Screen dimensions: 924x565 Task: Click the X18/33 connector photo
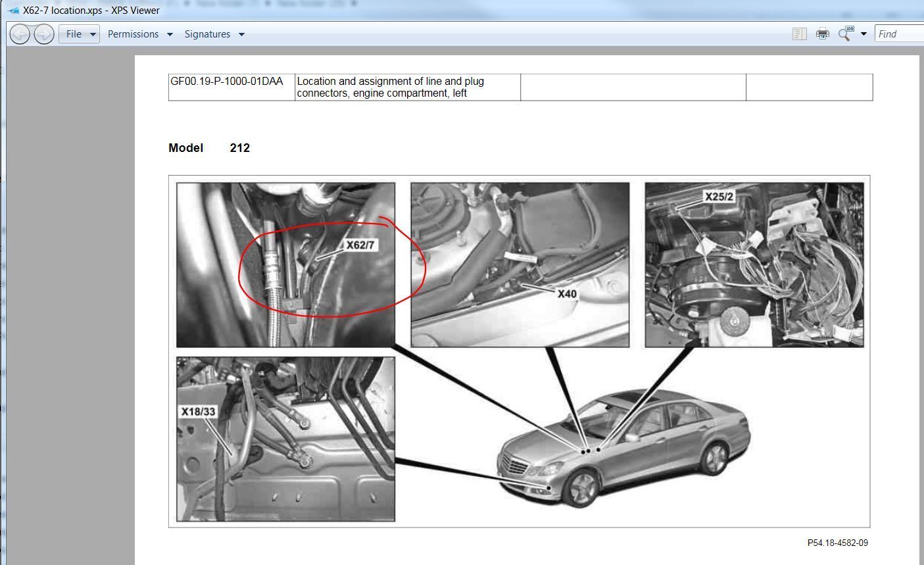click(x=285, y=439)
